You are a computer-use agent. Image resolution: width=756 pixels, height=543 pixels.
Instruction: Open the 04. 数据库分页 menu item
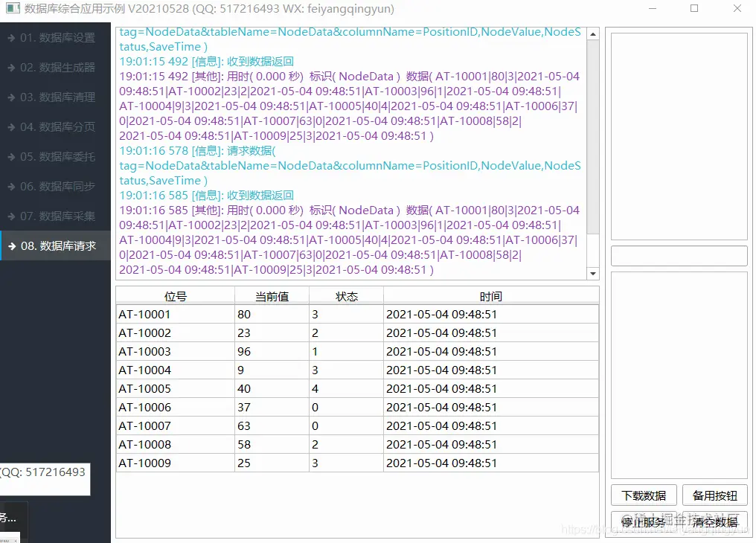(x=55, y=127)
